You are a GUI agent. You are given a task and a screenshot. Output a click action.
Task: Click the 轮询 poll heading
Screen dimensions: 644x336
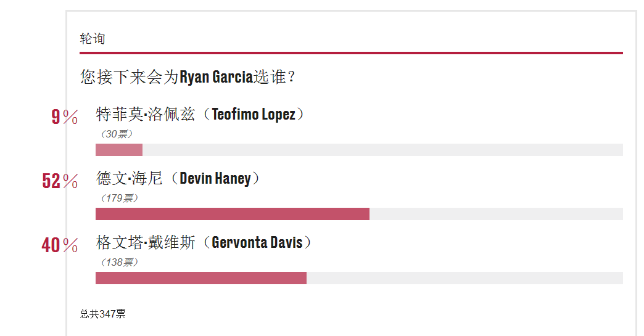click(x=93, y=39)
